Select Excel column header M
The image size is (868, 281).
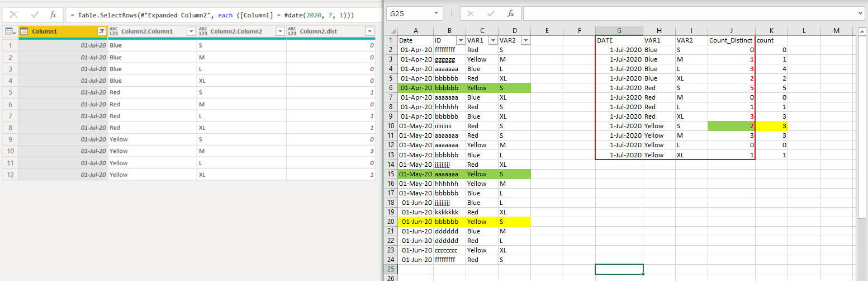click(x=836, y=31)
